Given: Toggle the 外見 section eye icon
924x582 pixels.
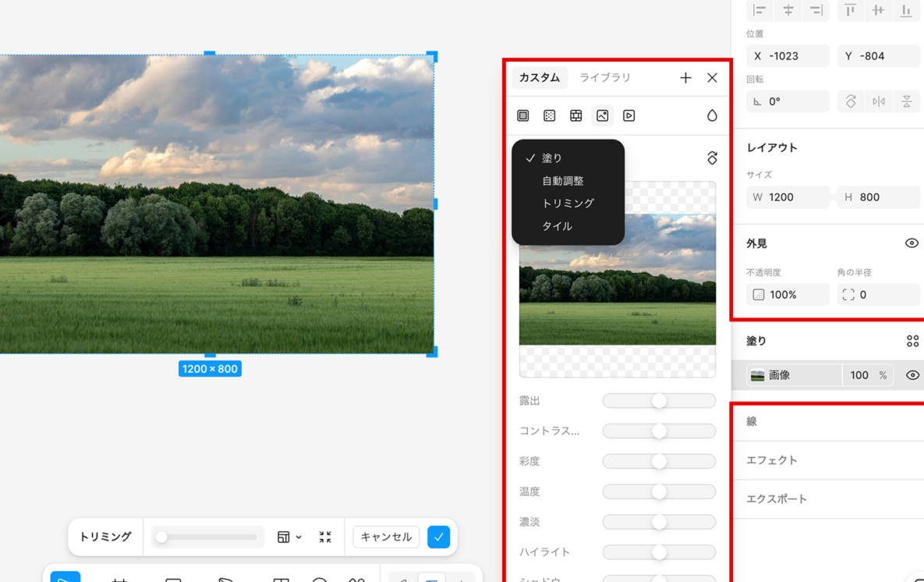Looking at the screenshot, I should [x=912, y=243].
